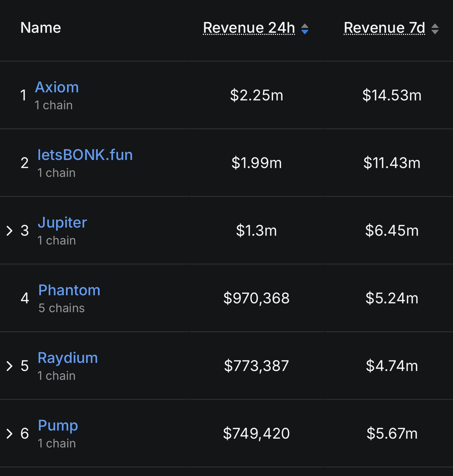Select Pump's $5.67m revenue cell
Image resolution: width=453 pixels, height=476 pixels.
tap(392, 434)
